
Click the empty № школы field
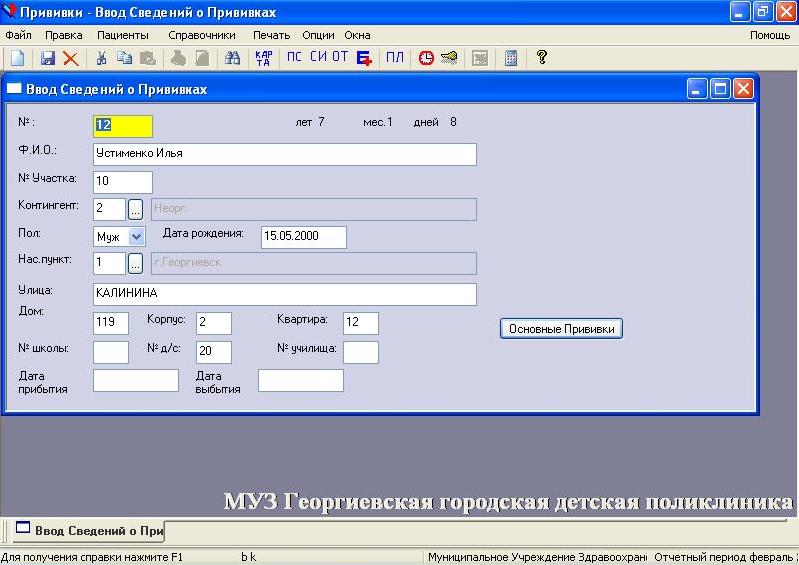point(111,353)
